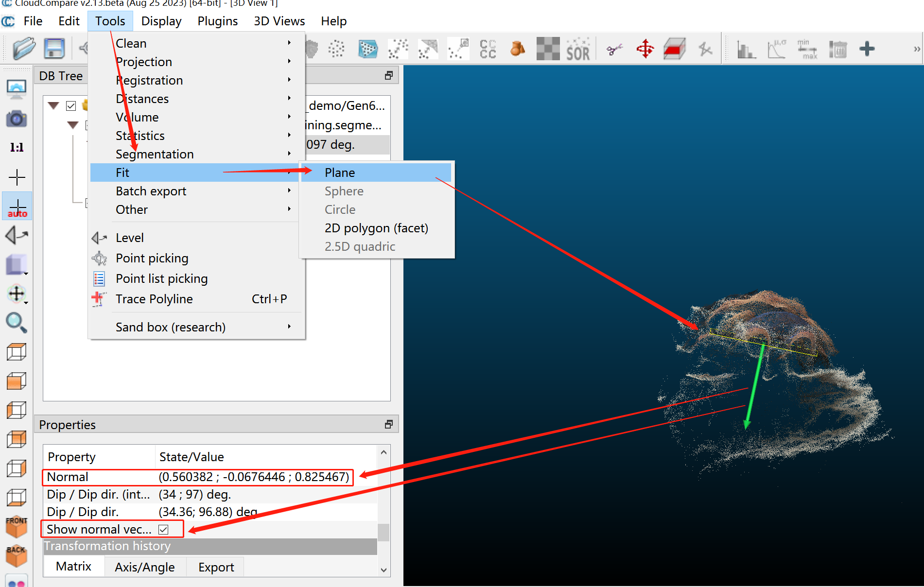The height and width of the screenshot is (587, 924).
Task: Click the checkerboard toolbar icon
Action: coord(548,49)
